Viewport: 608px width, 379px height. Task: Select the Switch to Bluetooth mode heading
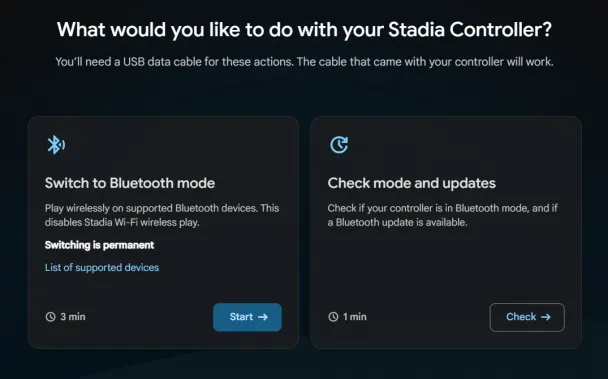[x=130, y=183]
